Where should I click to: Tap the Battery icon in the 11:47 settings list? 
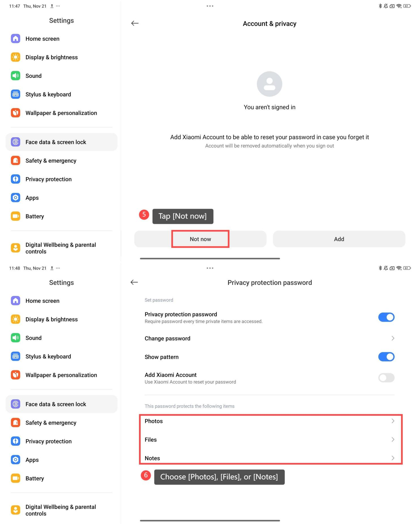(x=16, y=216)
